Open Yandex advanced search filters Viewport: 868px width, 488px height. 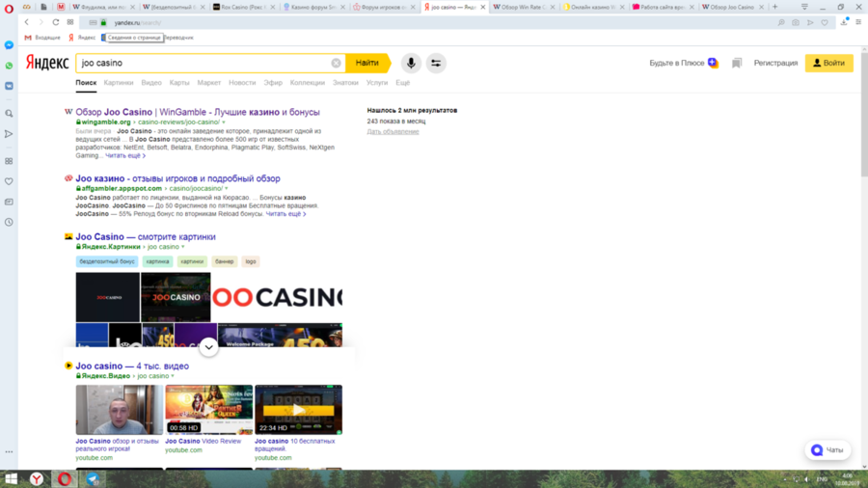click(x=436, y=63)
